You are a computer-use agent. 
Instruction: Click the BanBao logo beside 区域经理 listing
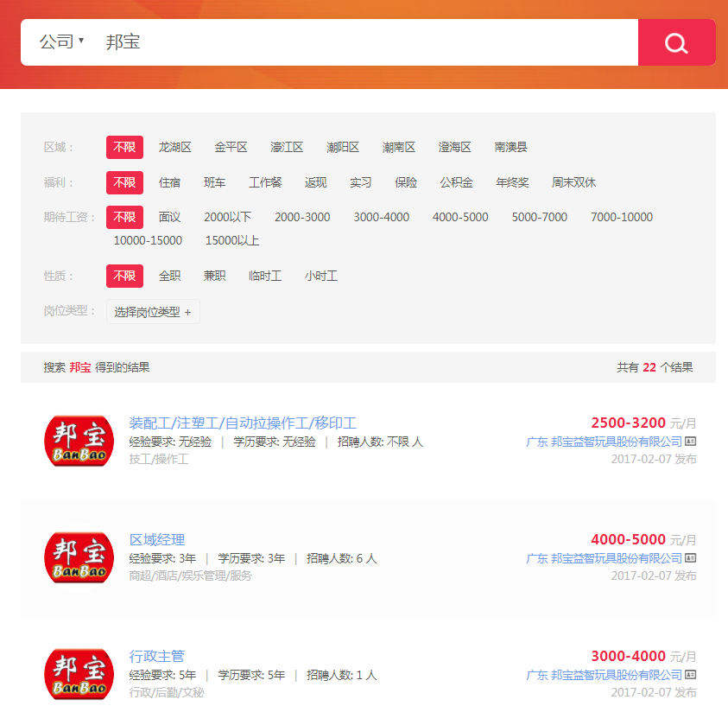point(79,557)
